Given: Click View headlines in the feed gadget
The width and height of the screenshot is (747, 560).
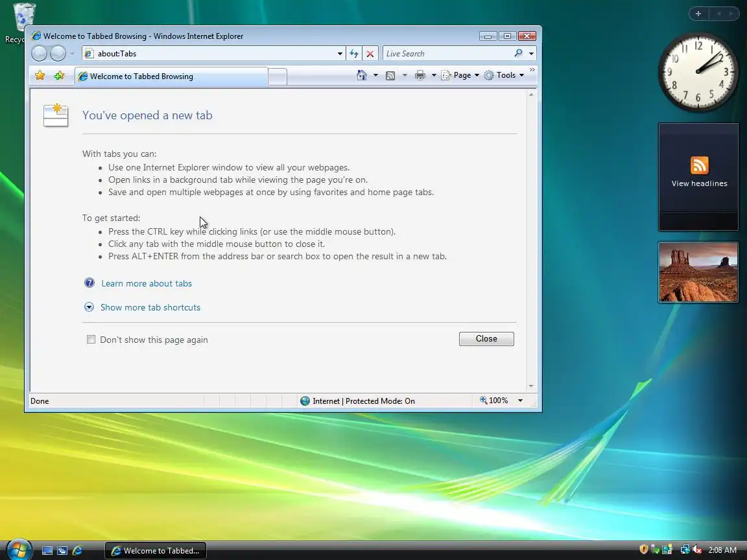Looking at the screenshot, I should pyautogui.click(x=700, y=183).
